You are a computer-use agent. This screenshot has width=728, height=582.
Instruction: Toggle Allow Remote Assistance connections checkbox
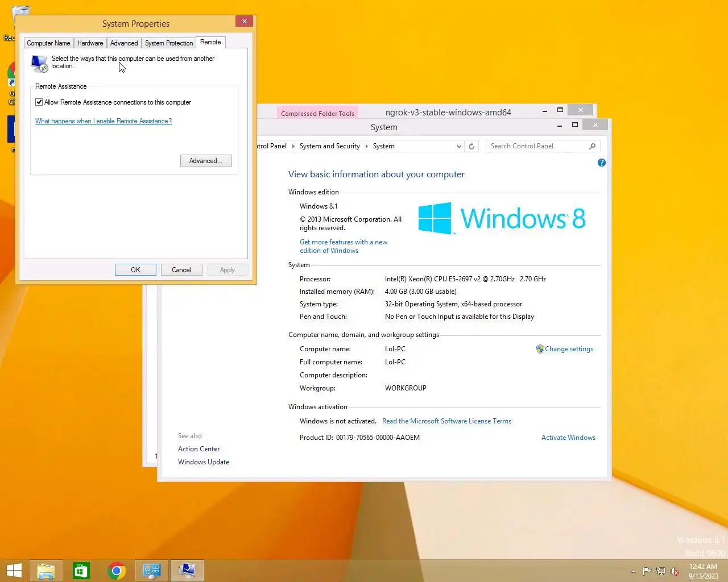pos(39,102)
